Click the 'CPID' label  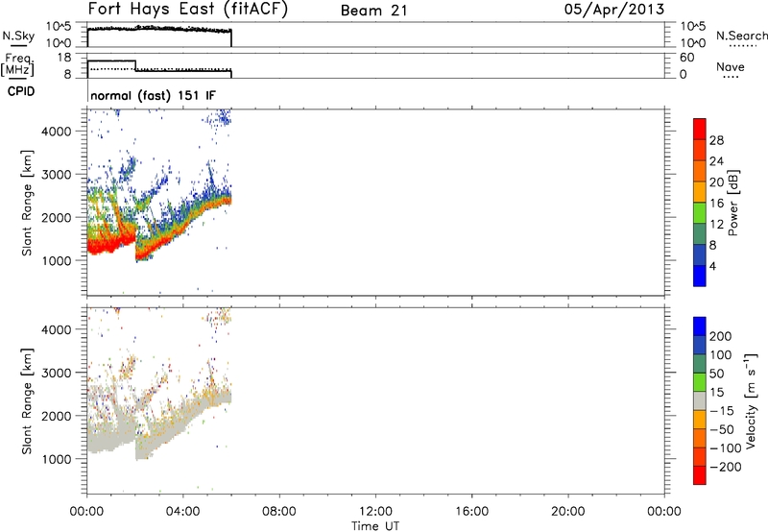click(x=21, y=91)
